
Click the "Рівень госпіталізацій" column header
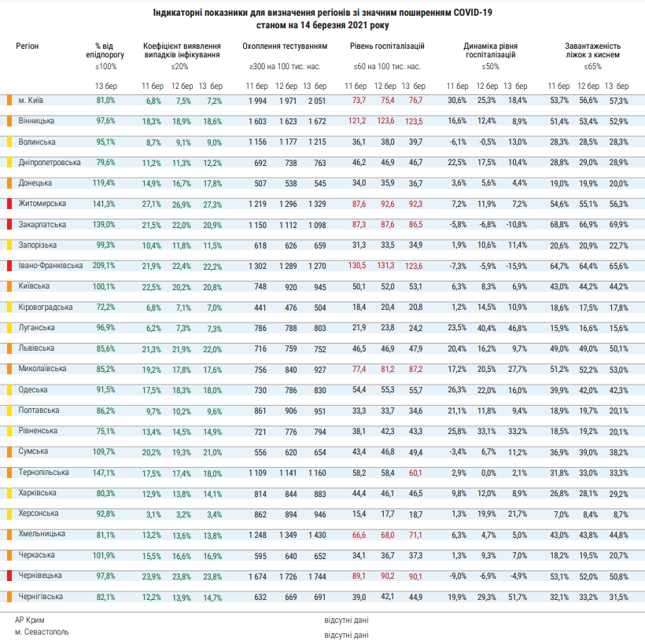coord(387,46)
